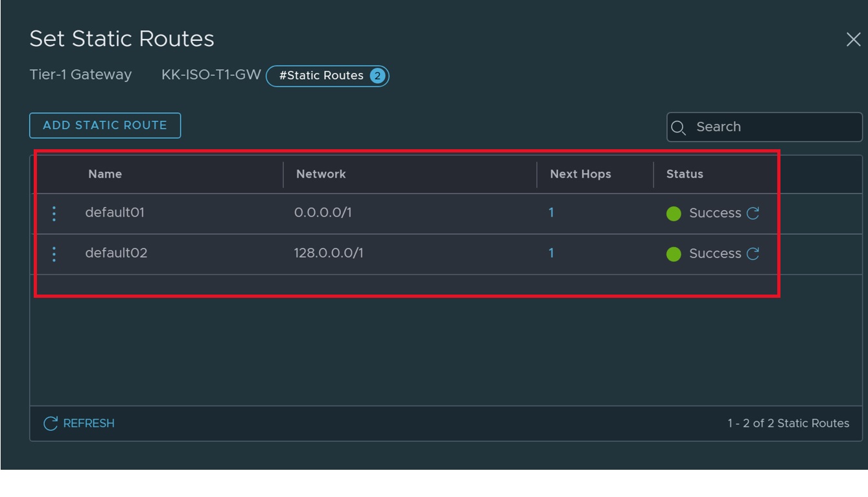The image size is (868, 497).
Task: Click green status dot for default01
Action: (x=674, y=213)
